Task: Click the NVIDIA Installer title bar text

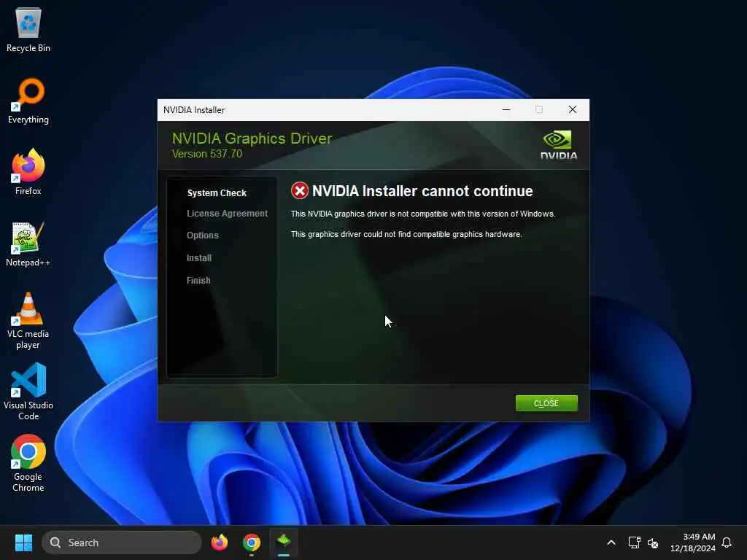Action: [x=194, y=110]
